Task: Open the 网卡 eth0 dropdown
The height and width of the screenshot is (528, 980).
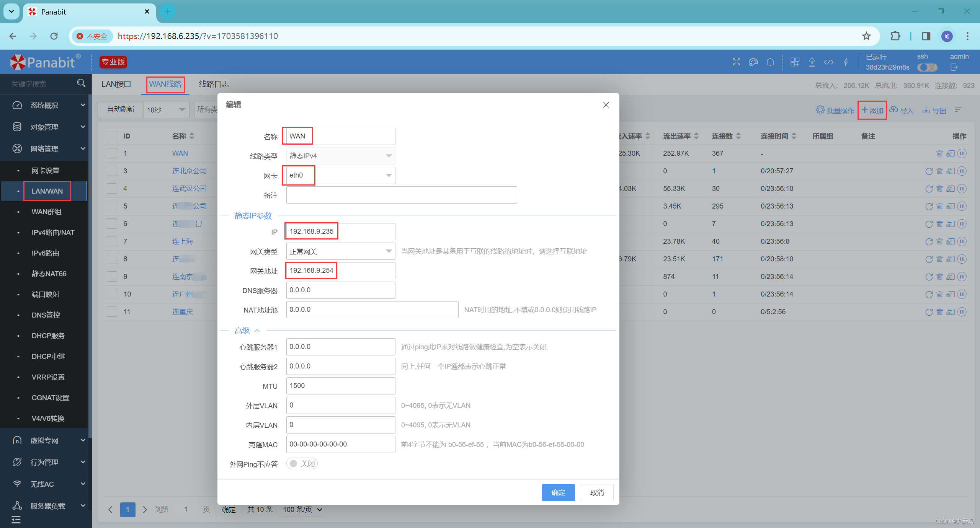Action: [x=341, y=175]
